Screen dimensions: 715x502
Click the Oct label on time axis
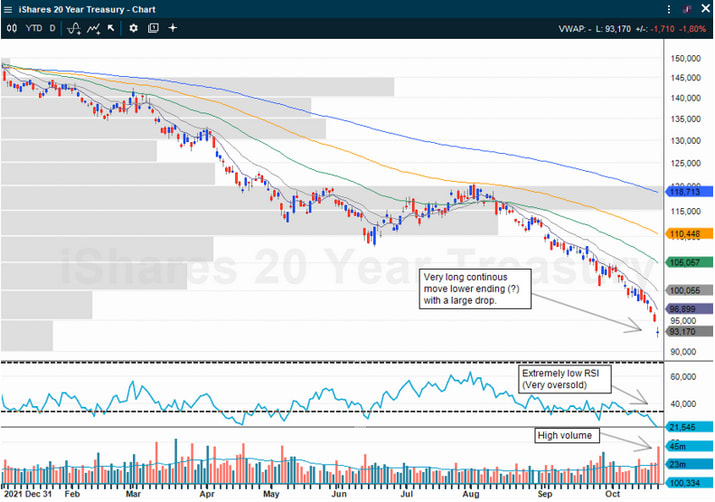[612, 494]
